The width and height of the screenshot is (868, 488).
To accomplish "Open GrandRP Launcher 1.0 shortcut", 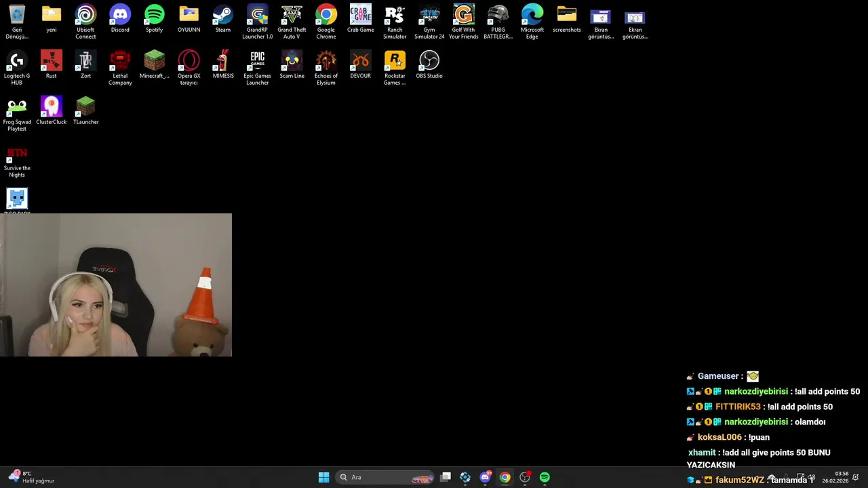I will 257,22.
